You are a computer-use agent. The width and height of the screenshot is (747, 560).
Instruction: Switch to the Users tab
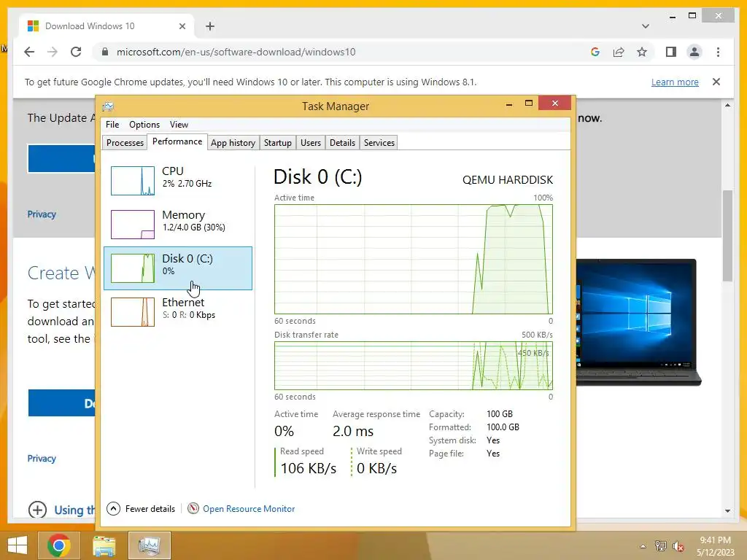tap(311, 143)
